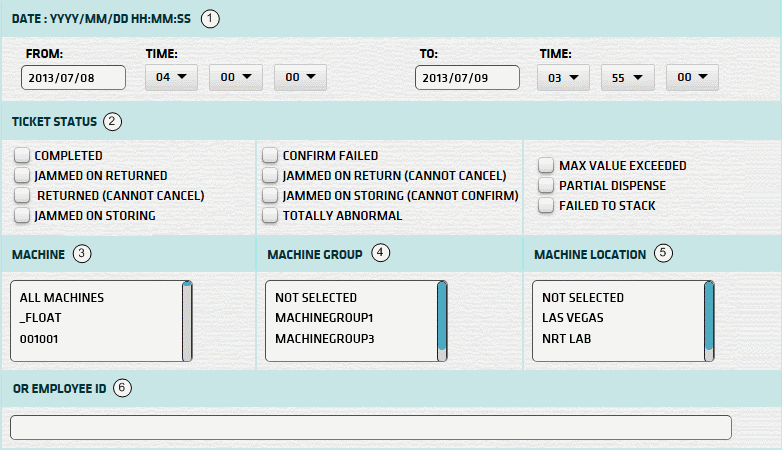Click the Machine Location list scrollbar
Image resolution: width=782 pixels, height=450 pixels.
pyautogui.click(x=709, y=320)
